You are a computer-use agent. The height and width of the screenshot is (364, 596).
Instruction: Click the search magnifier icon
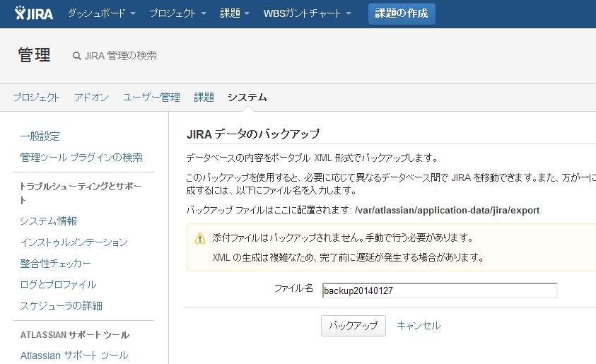[77, 56]
